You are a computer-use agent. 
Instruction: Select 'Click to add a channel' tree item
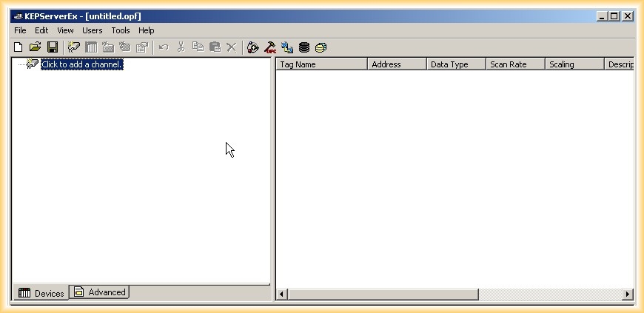pyautogui.click(x=81, y=64)
